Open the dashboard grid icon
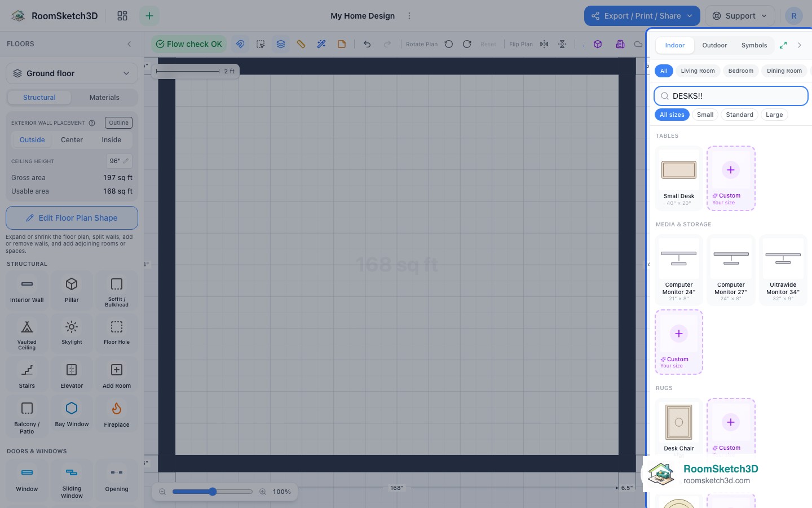The image size is (812, 508). click(x=122, y=16)
